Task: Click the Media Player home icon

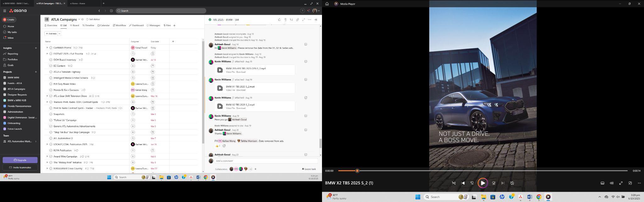Action: click(x=327, y=4)
